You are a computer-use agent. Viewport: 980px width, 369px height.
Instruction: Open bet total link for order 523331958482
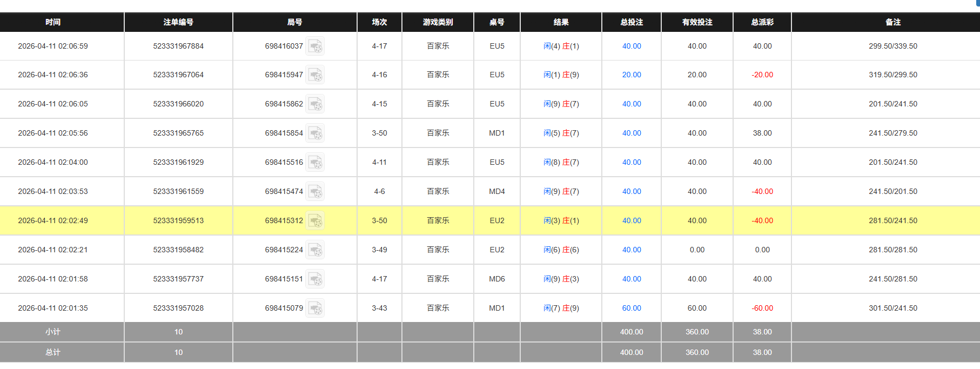coord(632,250)
